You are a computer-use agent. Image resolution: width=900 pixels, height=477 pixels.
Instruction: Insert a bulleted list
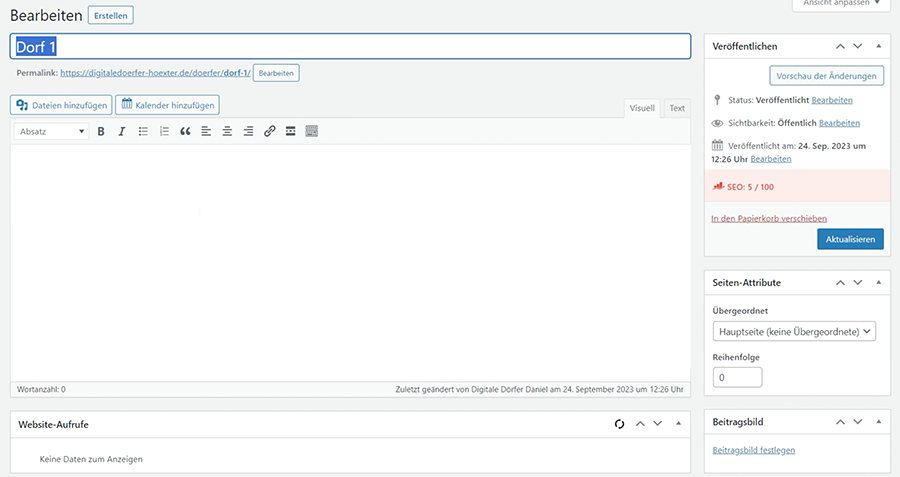143,131
